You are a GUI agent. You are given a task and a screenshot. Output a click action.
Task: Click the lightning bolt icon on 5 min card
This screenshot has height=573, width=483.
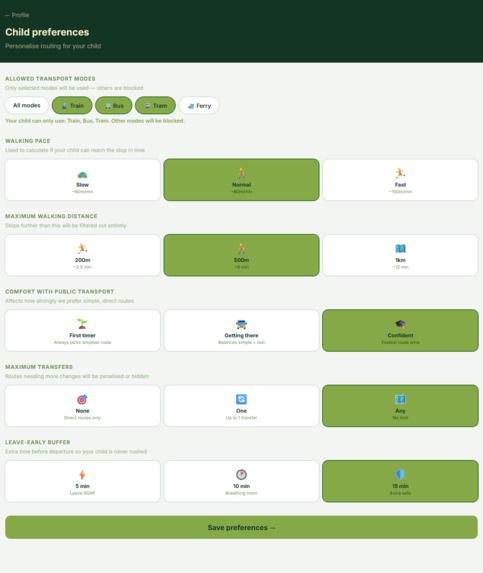[82, 475]
